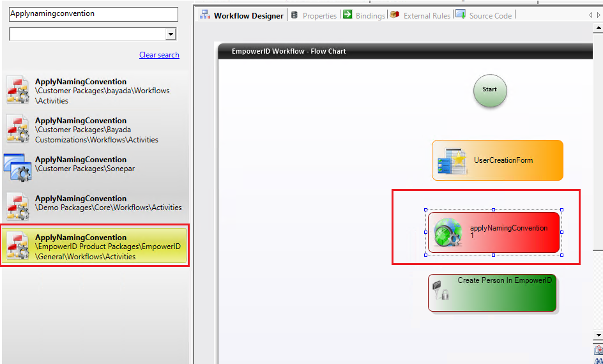Select the applyNamingConvention1 activity
The width and height of the screenshot is (603, 364).
pos(493,232)
